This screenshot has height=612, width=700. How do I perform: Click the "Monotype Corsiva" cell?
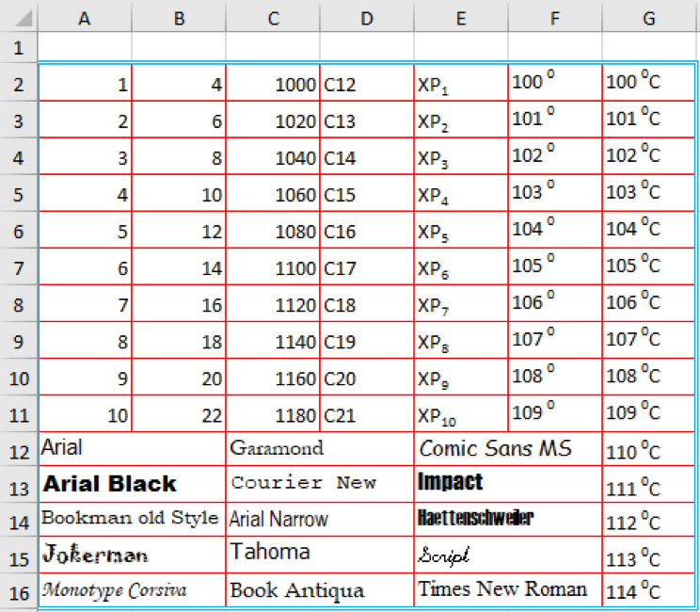[x=132, y=590]
